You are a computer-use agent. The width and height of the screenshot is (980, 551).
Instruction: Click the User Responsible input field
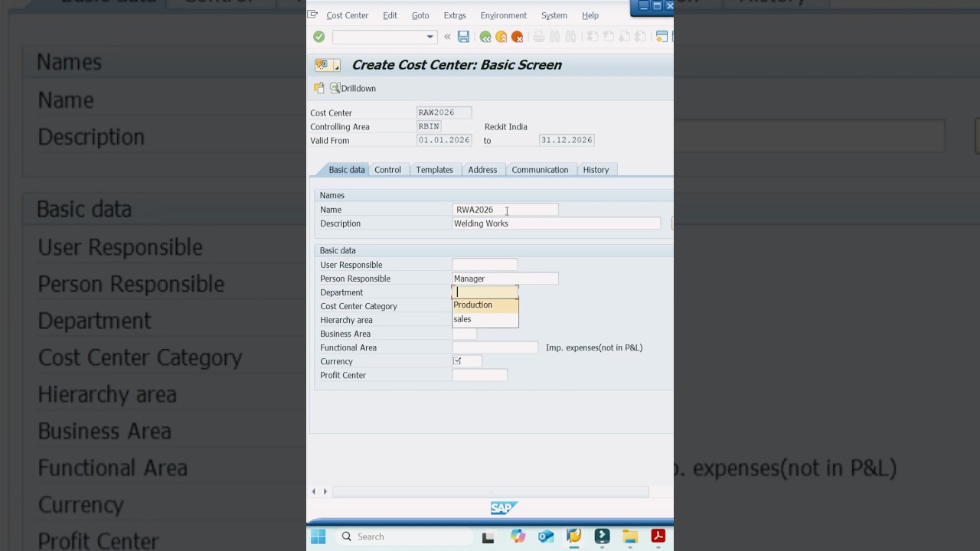coord(485,265)
